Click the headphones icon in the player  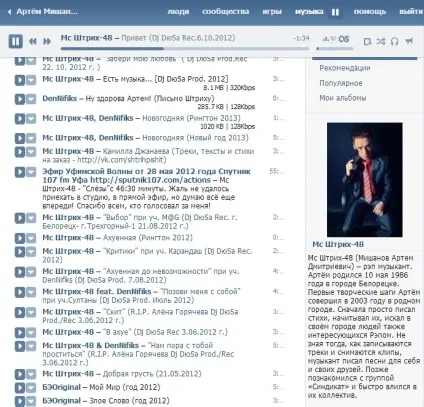tap(394, 41)
